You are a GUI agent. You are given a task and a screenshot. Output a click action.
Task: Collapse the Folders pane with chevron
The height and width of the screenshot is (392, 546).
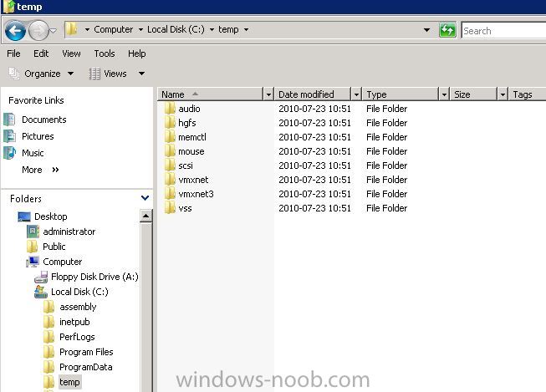(145, 198)
